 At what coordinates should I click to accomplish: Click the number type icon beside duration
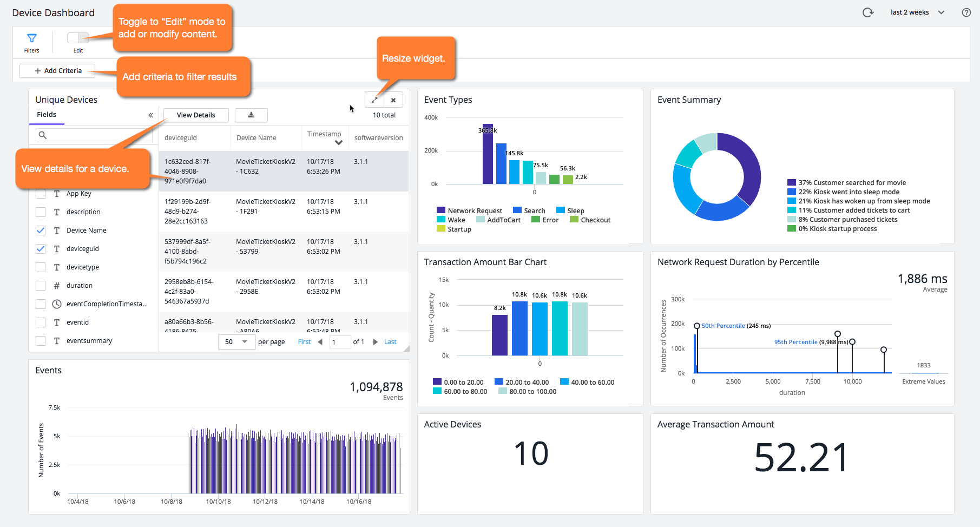(57, 286)
